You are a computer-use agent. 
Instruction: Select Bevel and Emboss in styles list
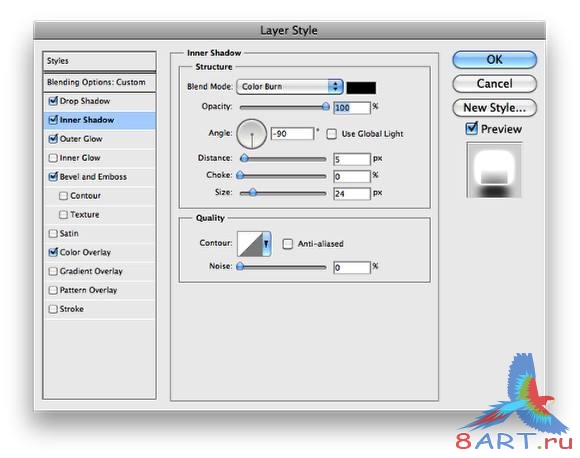click(93, 177)
